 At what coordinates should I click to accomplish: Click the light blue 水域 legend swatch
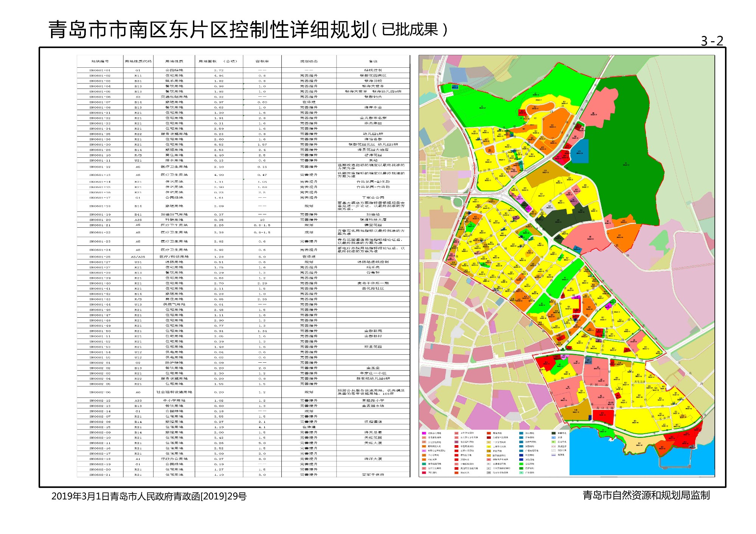tap(553, 438)
